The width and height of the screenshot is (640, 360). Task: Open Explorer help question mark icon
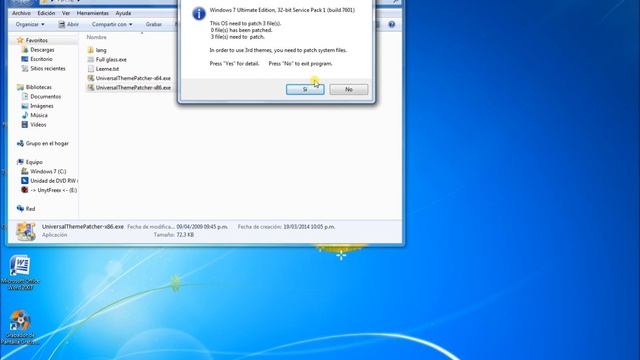click(x=391, y=24)
